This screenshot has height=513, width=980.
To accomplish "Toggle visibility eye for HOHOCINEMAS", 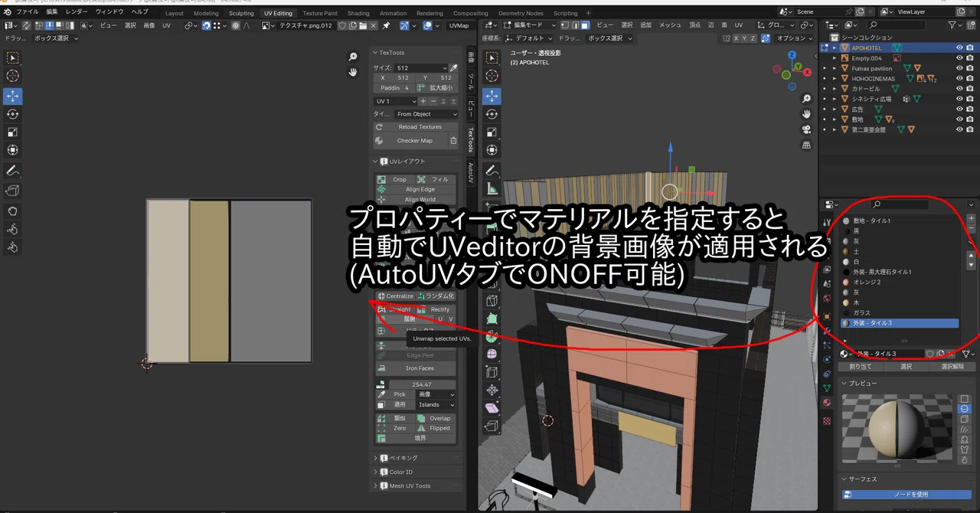I will [x=959, y=78].
